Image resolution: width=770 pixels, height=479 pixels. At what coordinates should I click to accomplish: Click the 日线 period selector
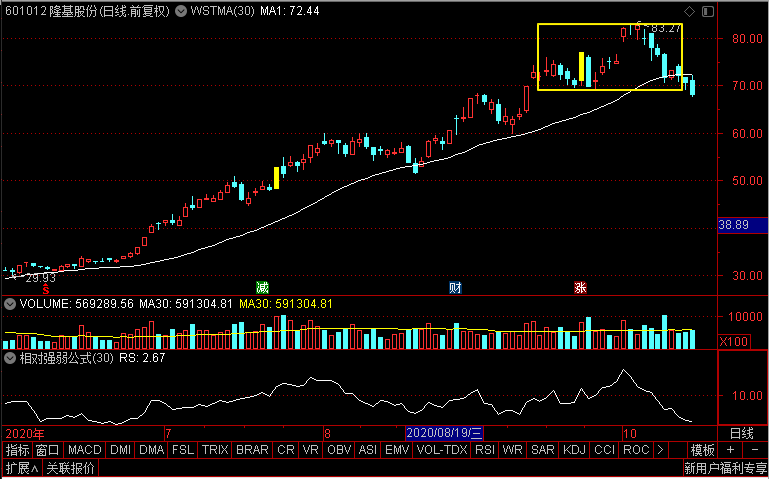742,433
